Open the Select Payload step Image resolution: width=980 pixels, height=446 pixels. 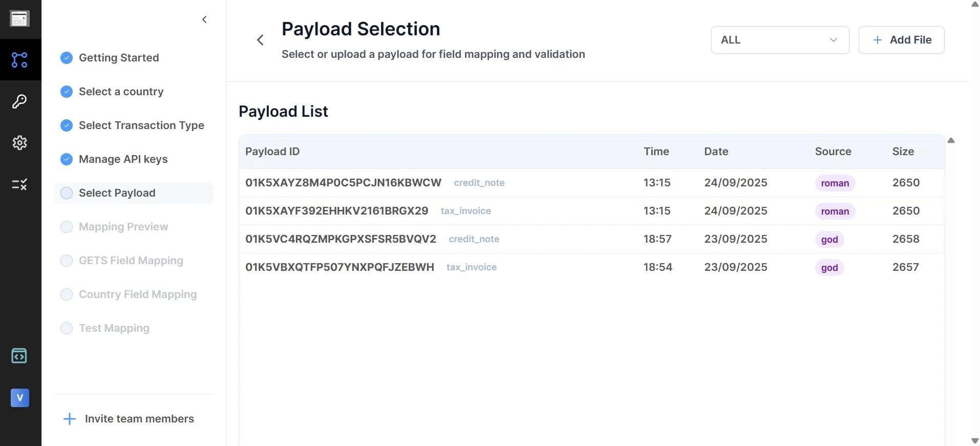point(134,193)
